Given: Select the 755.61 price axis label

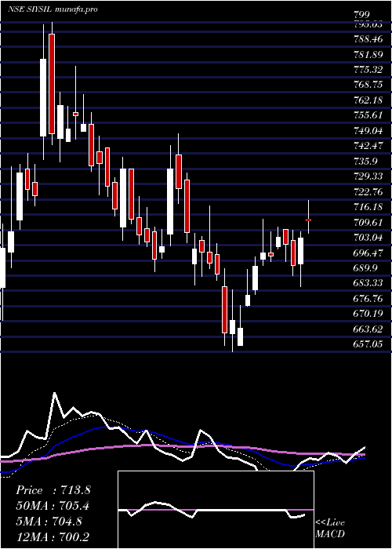Looking at the screenshot, I should click(368, 115).
